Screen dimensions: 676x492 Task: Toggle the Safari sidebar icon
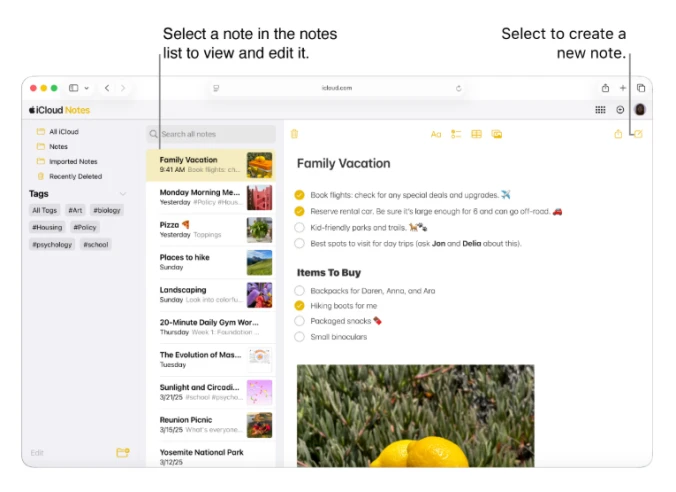tap(74, 88)
